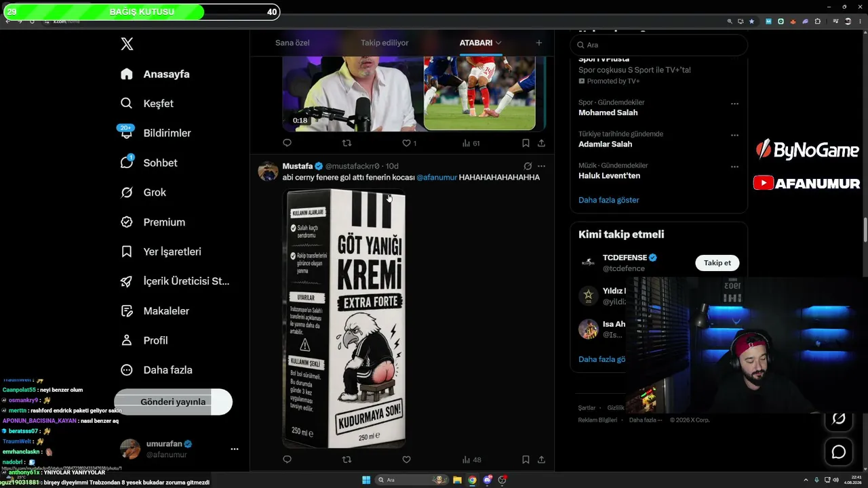868x488 pixels.
Task: Click the page scrollbar thumb
Action: coord(865,229)
